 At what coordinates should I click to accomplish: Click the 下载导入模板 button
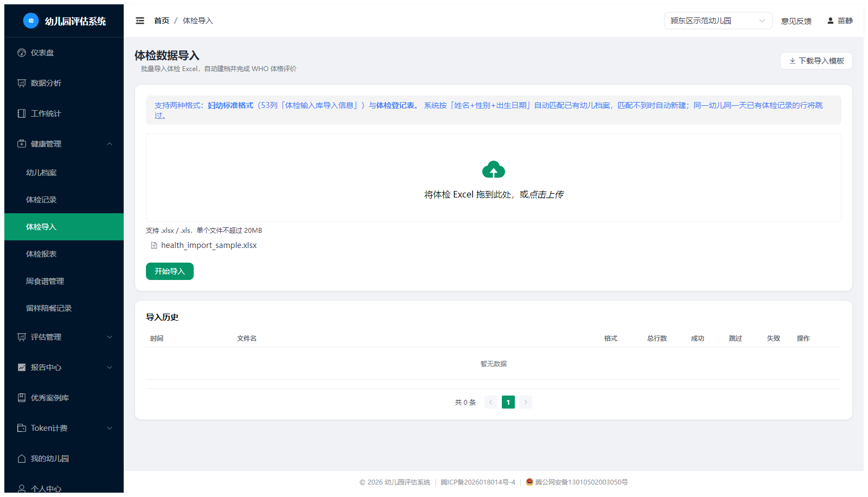click(x=816, y=61)
